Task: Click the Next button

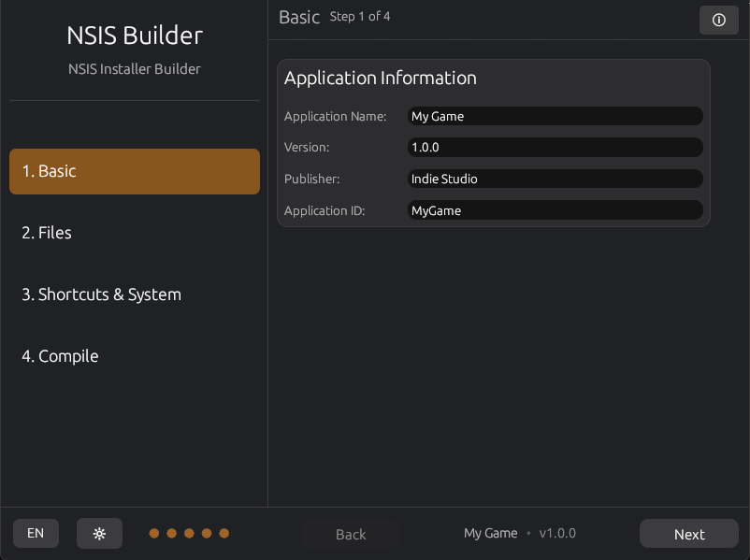Action: [689, 534]
